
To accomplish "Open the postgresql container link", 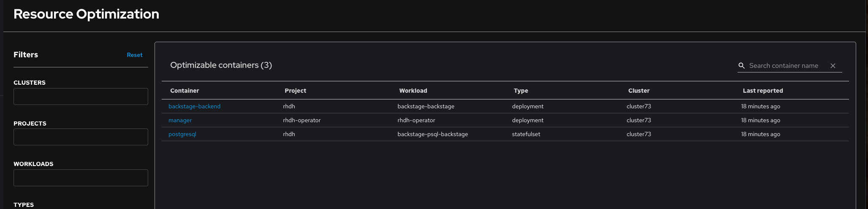I will tap(182, 134).
